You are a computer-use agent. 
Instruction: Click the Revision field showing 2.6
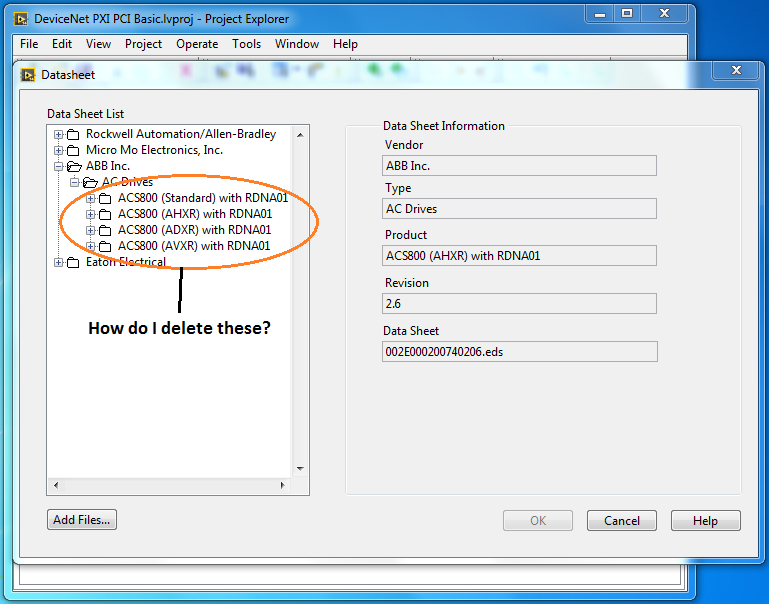[x=519, y=303]
